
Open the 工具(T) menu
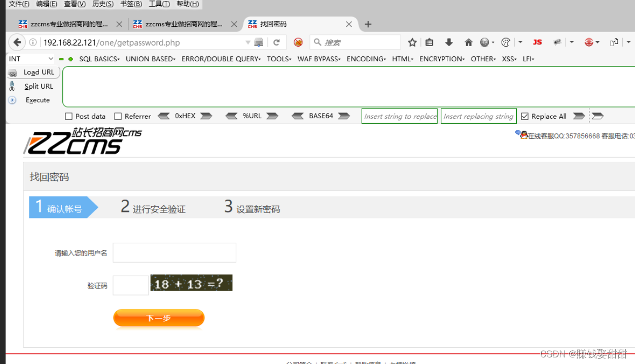(x=159, y=4)
